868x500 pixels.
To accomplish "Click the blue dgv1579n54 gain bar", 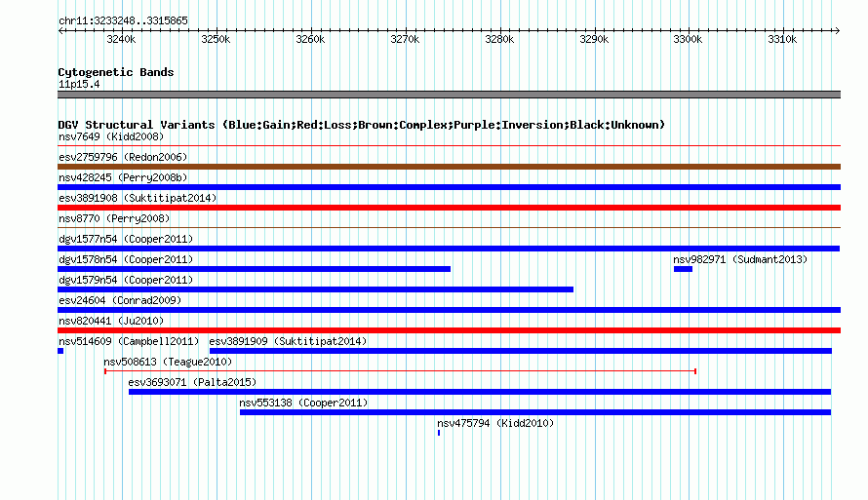I will click(316, 289).
